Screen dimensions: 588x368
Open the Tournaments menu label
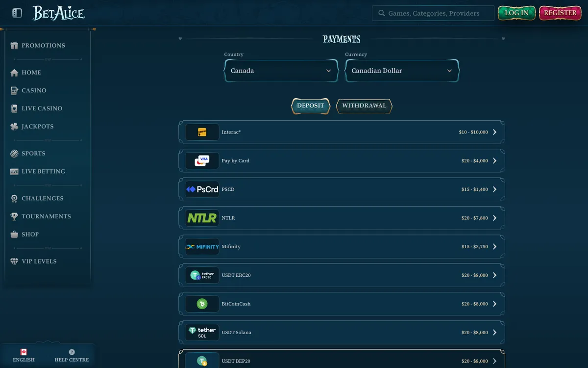coord(47,216)
